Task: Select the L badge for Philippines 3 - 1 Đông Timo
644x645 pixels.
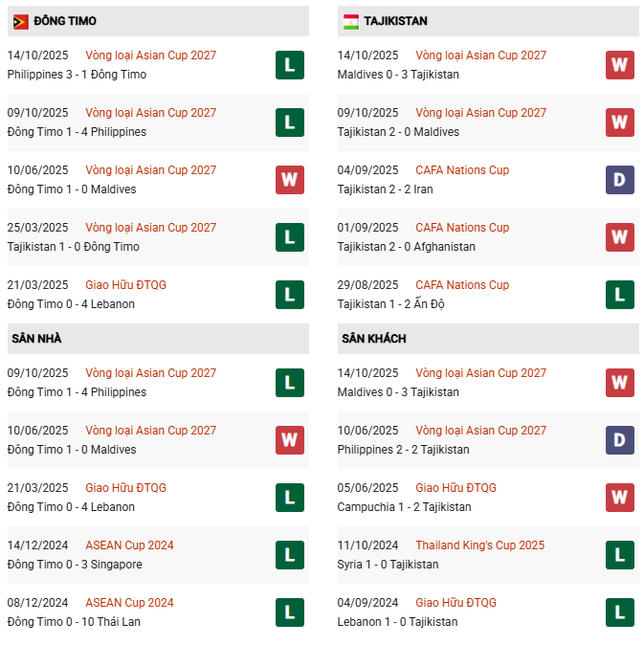Action: (290, 65)
